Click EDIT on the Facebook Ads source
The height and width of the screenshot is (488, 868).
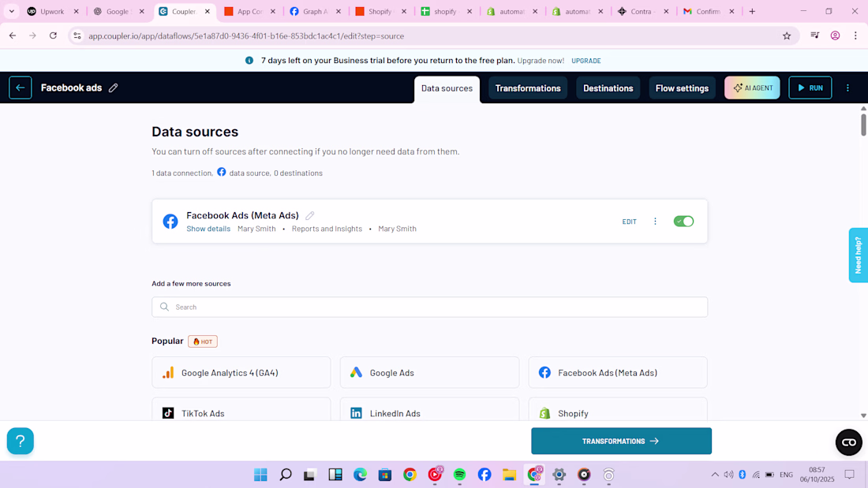click(630, 222)
